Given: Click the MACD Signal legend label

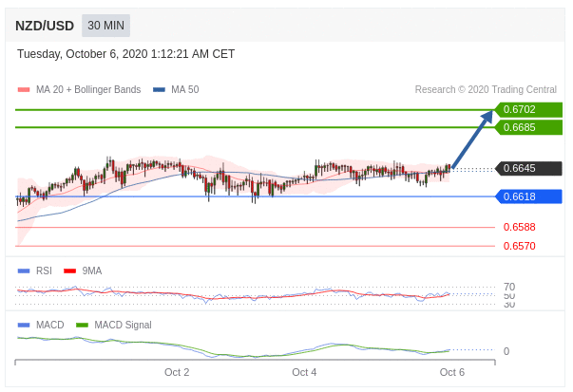Looking at the screenshot, I should pos(123,325).
